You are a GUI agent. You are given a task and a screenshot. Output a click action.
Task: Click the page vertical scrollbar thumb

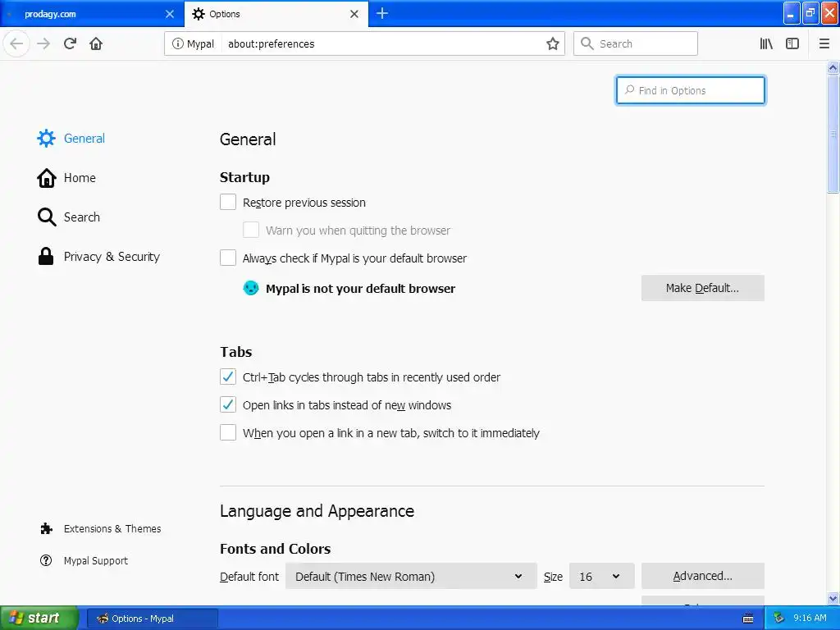pyautogui.click(x=833, y=134)
